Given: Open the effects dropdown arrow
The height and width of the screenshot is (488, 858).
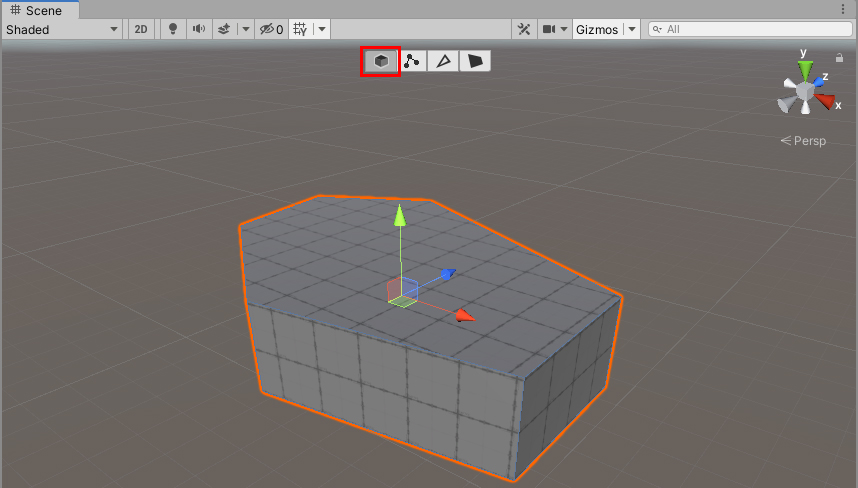Looking at the screenshot, I should pos(246,30).
